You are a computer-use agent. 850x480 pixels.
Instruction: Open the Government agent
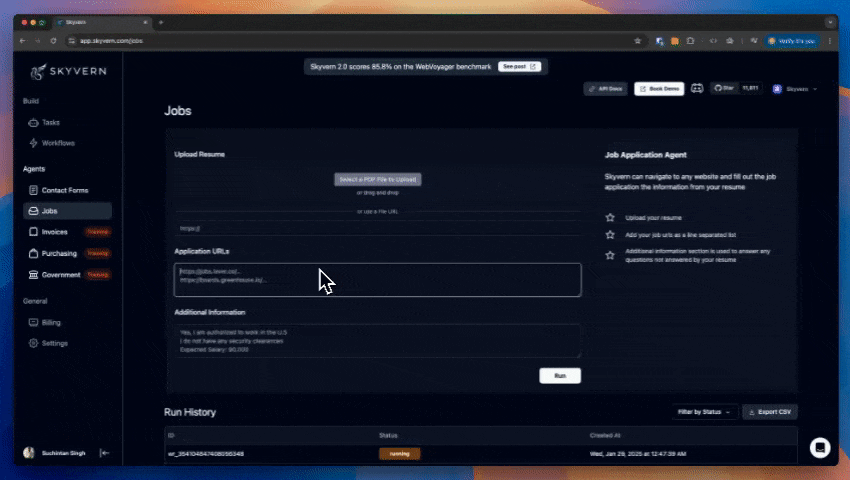[61, 274]
